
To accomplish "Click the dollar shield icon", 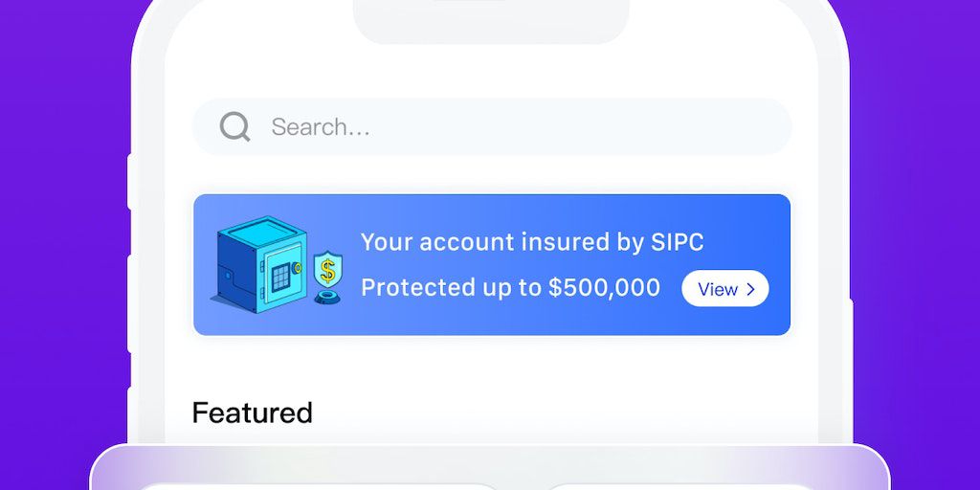I will click(328, 268).
